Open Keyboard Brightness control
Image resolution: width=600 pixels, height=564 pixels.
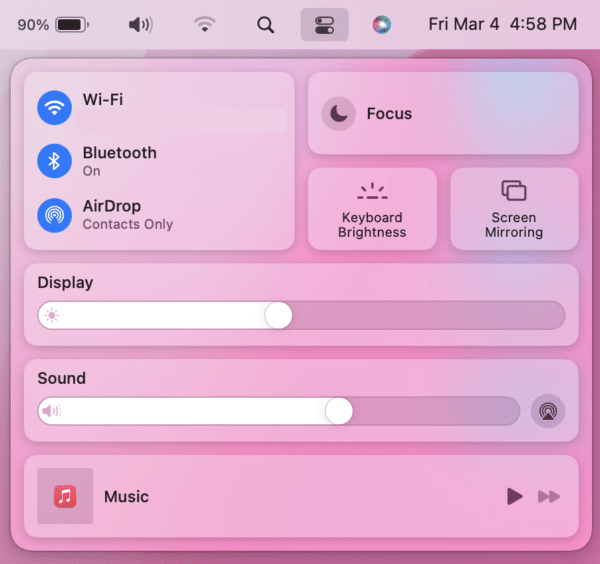(372, 209)
